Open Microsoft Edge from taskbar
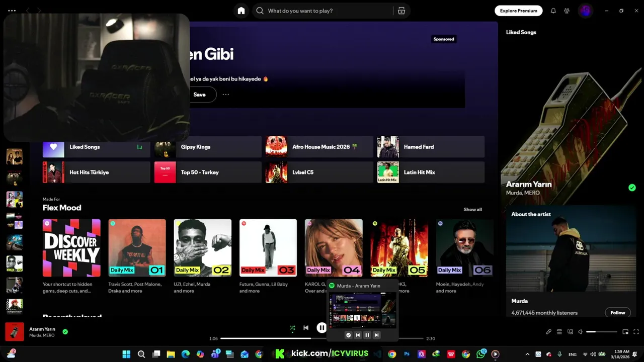644x362 pixels. (x=185, y=354)
